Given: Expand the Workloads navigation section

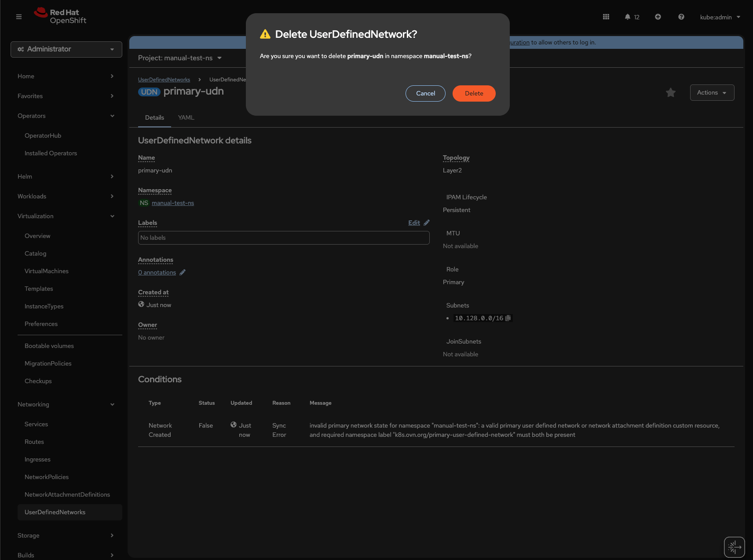Looking at the screenshot, I should [66, 196].
